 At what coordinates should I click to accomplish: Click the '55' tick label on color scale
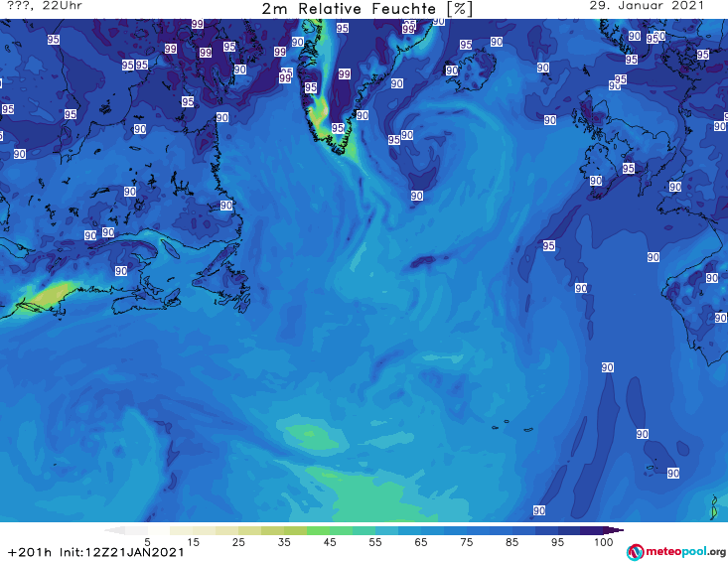tap(375, 542)
